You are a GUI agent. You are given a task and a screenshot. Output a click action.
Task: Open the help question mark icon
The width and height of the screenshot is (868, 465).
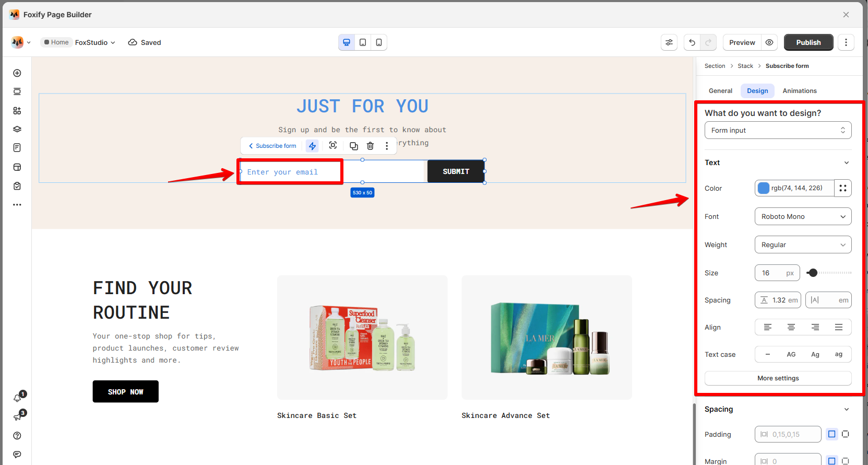(x=17, y=436)
